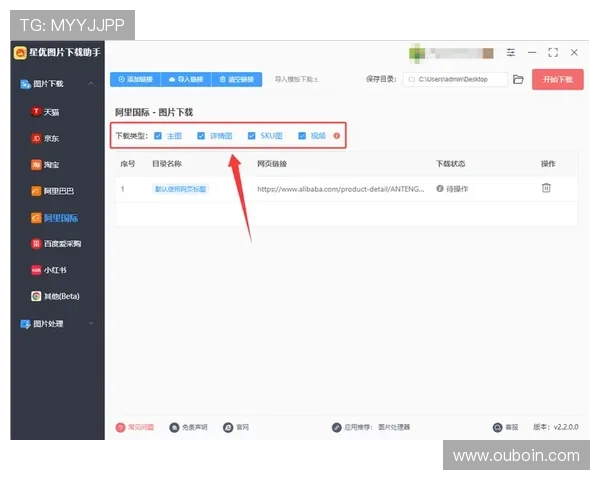The height and width of the screenshot is (480, 600).
Task: Click the version v2.2.0.0 text
Action: (x=556, y=427)
